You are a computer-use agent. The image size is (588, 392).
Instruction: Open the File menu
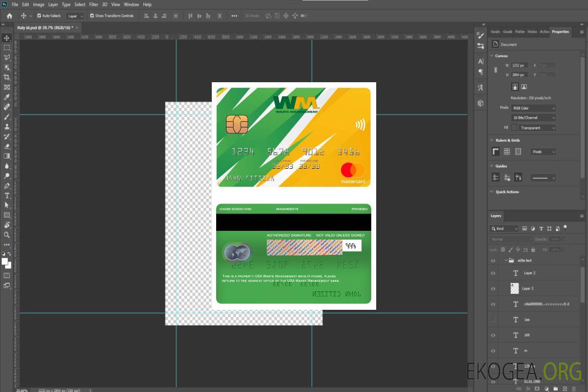(15, 4)
